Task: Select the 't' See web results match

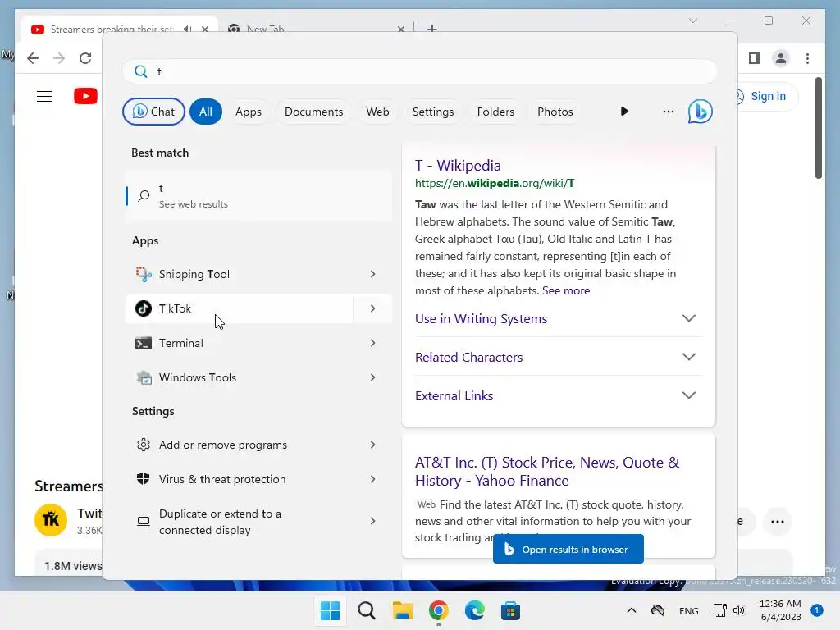Action: pos(258,196)
